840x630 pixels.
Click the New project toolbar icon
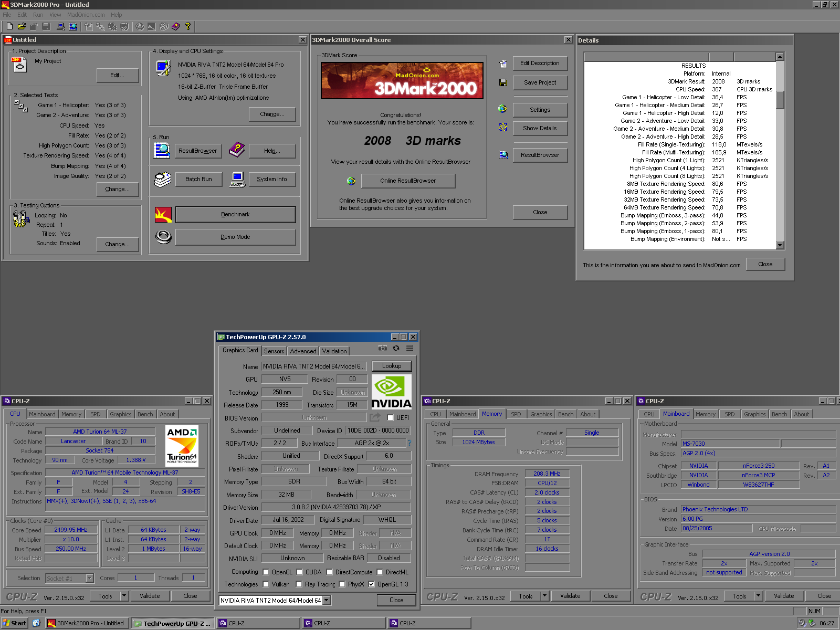[x=9, y=26]
